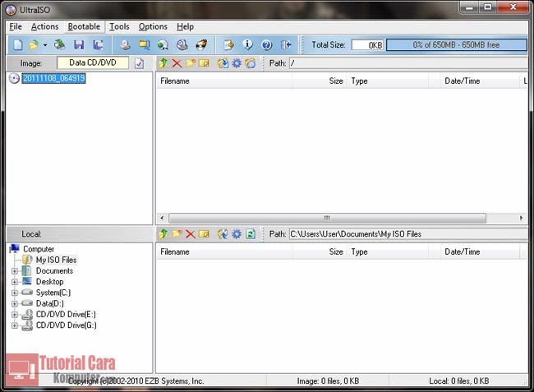Click the New Folder icon in the image pane

(191, 63)
